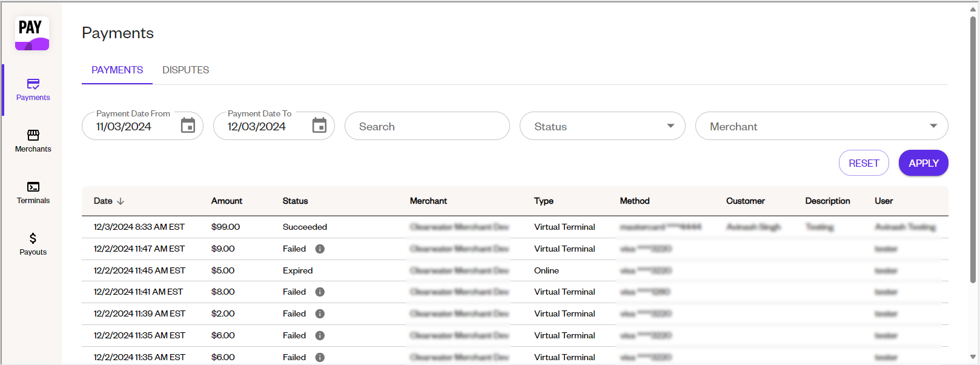
Task: Sort by the User column header
Action: coord(884,201)
